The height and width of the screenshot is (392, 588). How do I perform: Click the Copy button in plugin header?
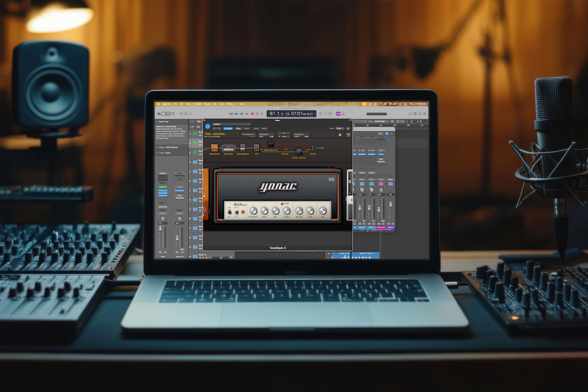pyautogui.click(x=238, y=128)
